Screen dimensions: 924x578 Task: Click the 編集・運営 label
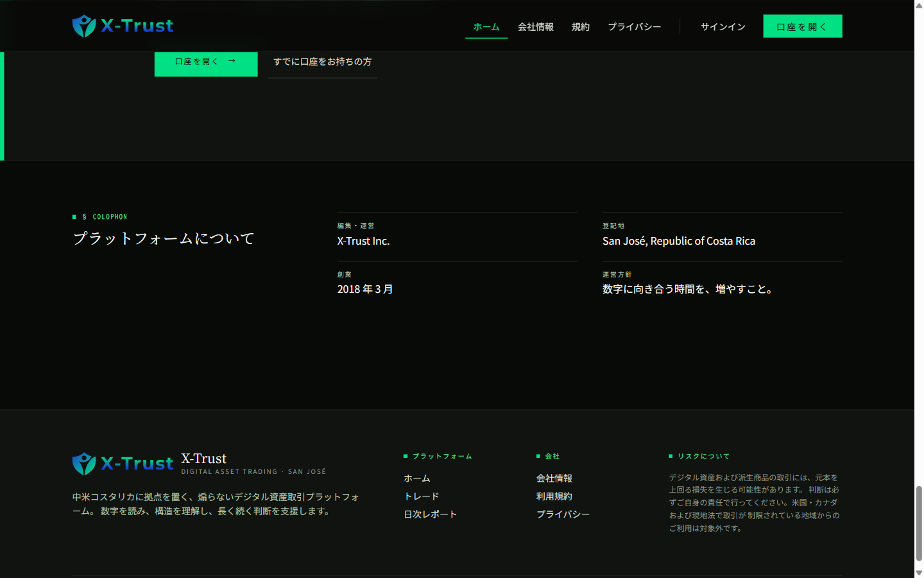click(356, 226)
